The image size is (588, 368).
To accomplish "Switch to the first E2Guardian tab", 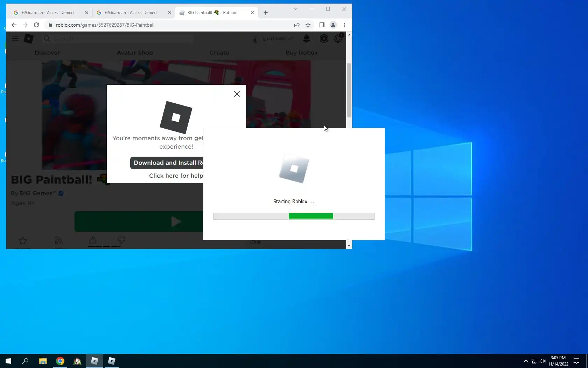I will (x=48, y=13).
